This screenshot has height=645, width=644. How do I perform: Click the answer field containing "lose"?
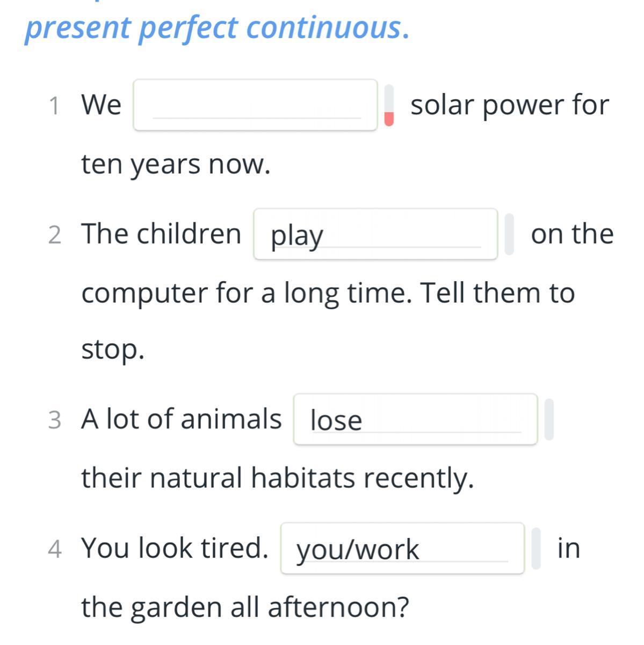coord(415,419)
